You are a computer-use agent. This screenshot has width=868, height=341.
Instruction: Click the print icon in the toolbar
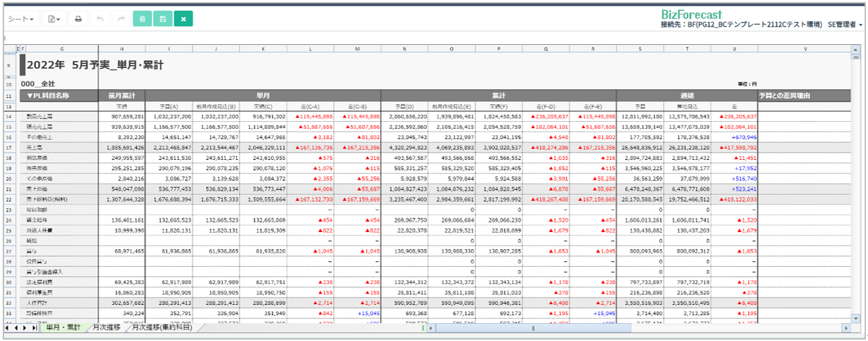tap(78, 19)
